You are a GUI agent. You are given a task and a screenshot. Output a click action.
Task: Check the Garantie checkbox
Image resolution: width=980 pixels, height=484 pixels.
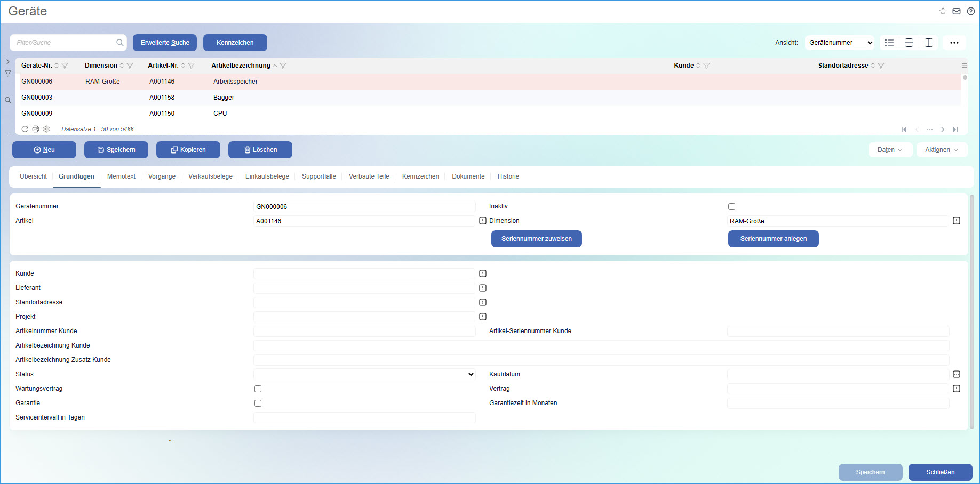click(258, 404)
